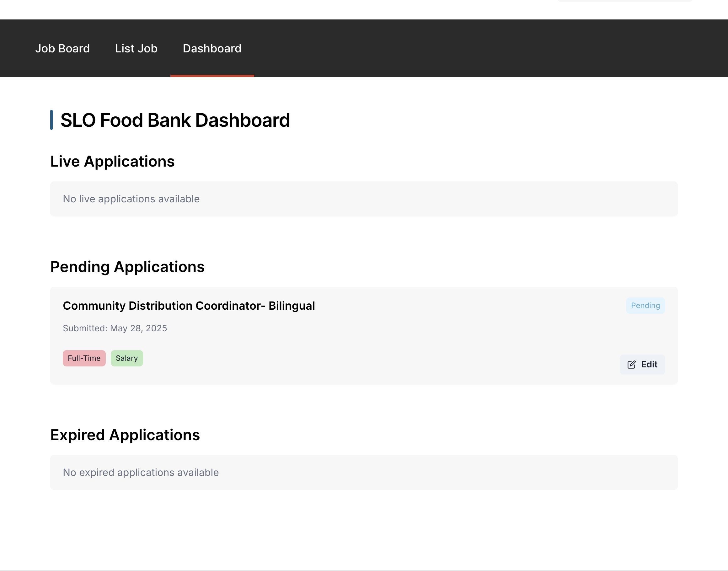Open Community Distribution Coordinator- Bilingual title

189,306
